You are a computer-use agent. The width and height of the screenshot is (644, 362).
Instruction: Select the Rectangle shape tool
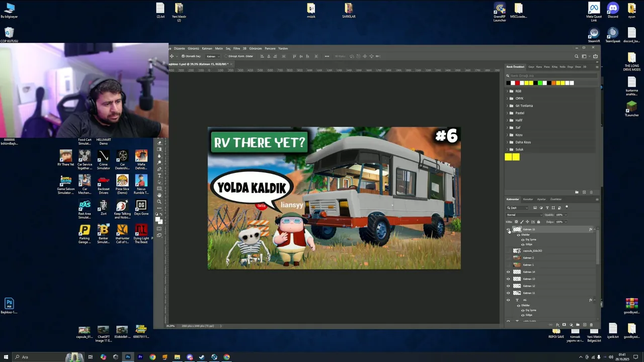click(x=159, y=189)
